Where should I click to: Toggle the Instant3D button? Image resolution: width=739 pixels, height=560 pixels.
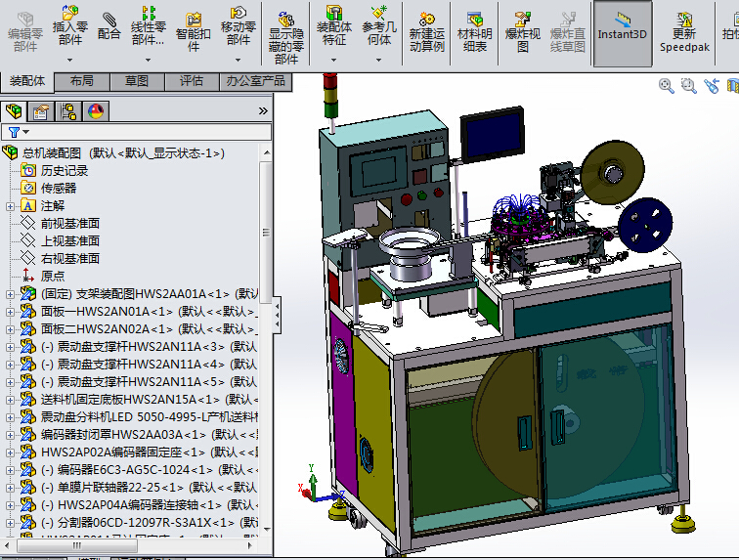click(623, 34)
